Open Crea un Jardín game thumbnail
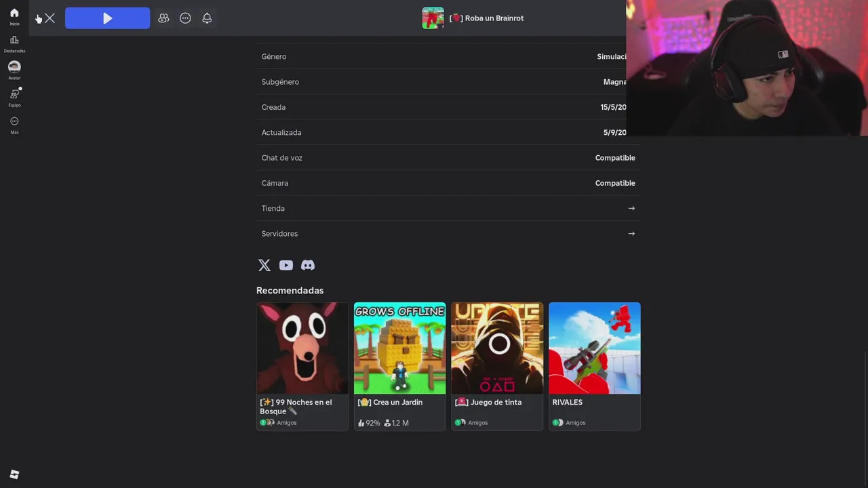Viewport: 868px width, 488px height. pos(399,348)
